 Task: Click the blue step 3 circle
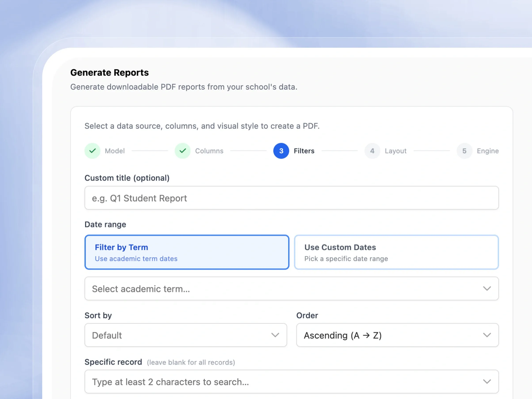click(x=281, y=151)
